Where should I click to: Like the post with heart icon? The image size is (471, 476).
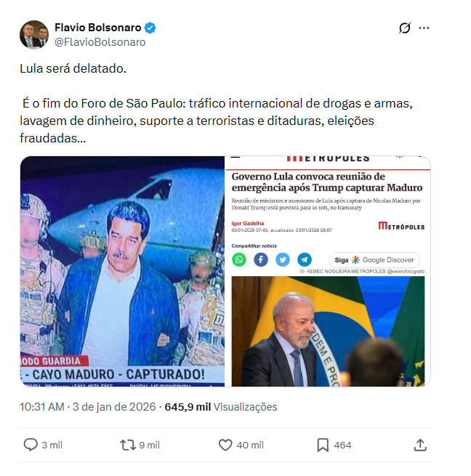tap(225, 445)
